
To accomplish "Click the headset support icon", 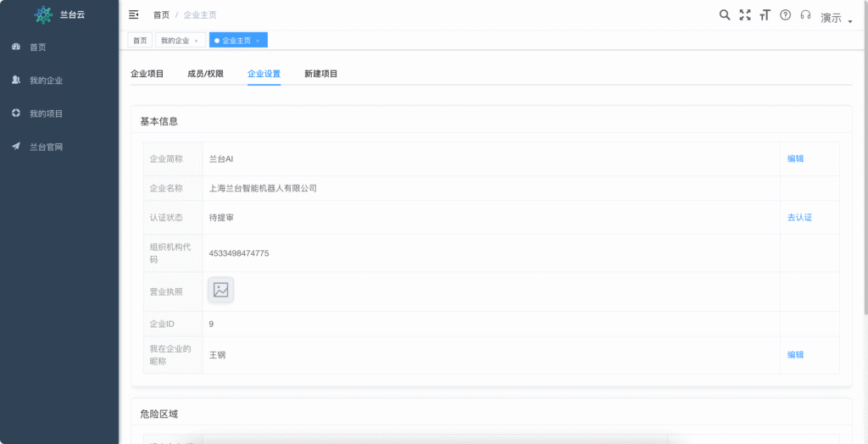I will click(805, 14).
